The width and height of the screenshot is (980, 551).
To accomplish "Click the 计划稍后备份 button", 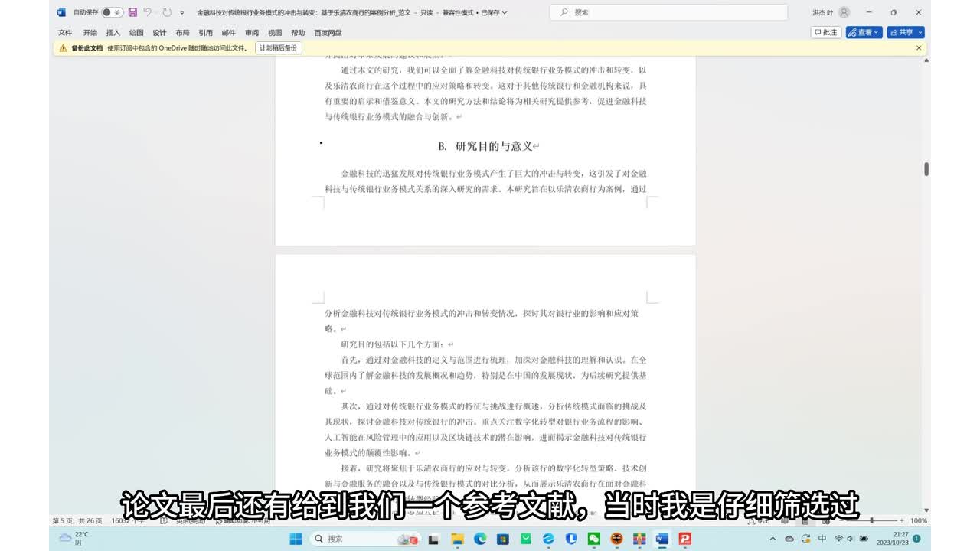I will coord(278,47).
